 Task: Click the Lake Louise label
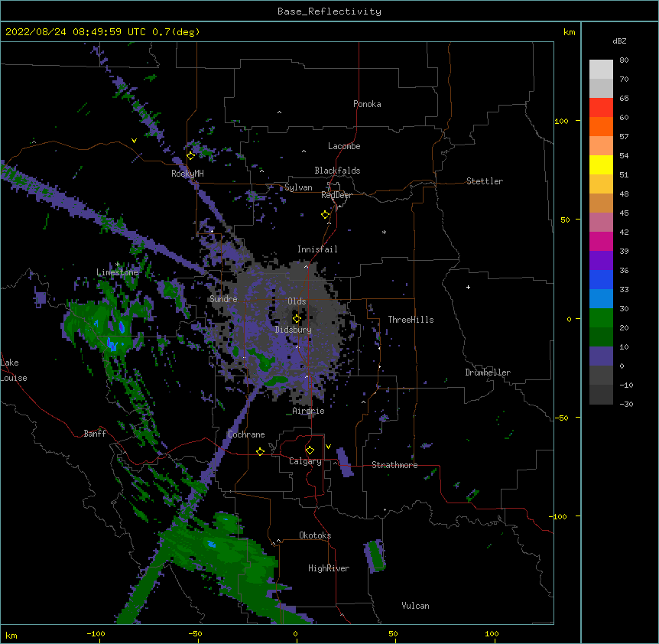(x=14, y=370)
